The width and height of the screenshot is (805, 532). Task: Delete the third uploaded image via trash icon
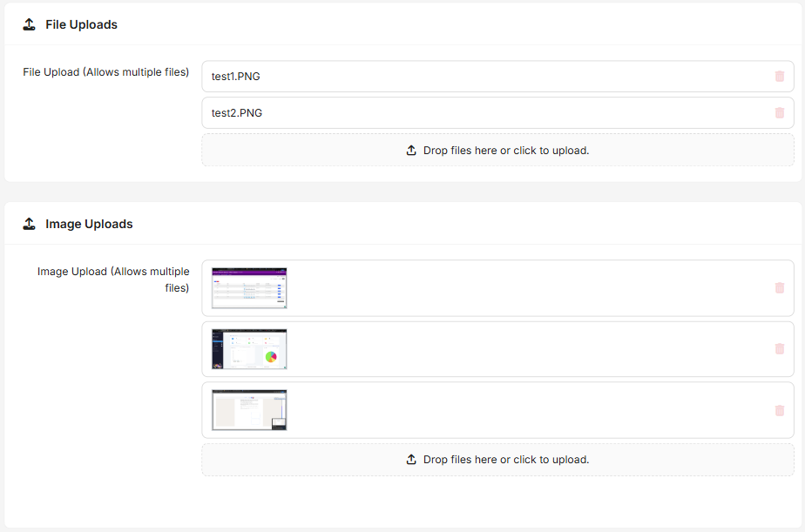[779, 411]
